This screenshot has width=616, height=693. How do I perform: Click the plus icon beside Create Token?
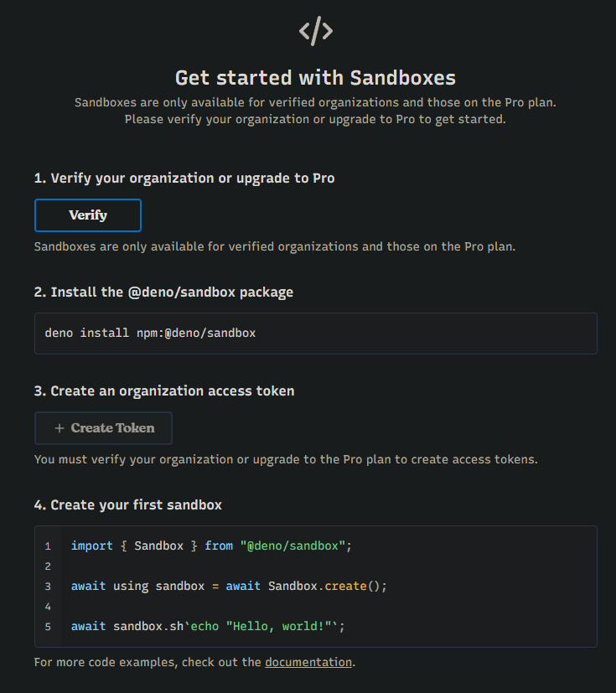pos(60,428)
